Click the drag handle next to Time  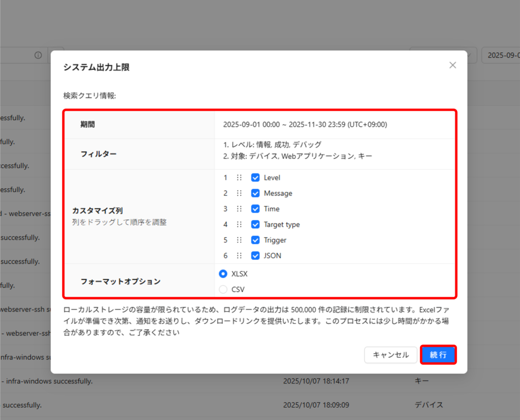239,209
